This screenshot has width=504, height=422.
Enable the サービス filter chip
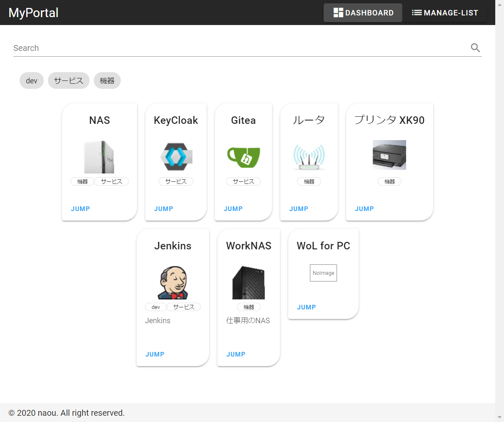point(68,80)
